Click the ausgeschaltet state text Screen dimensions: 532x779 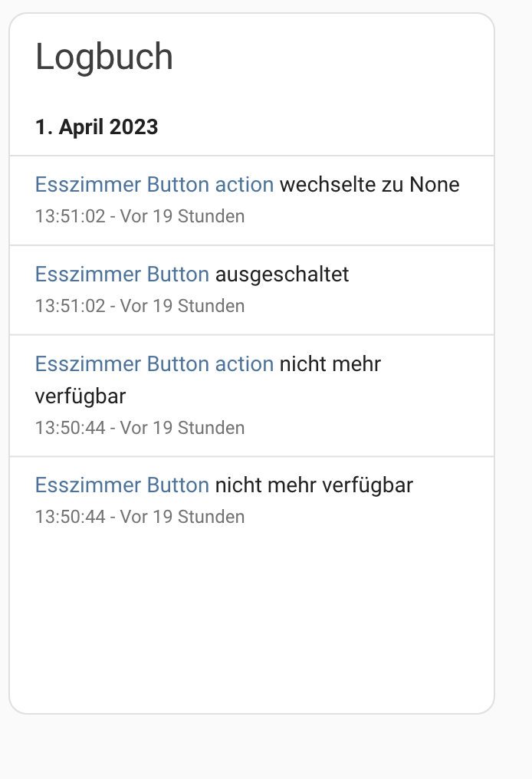pos(284,274)
